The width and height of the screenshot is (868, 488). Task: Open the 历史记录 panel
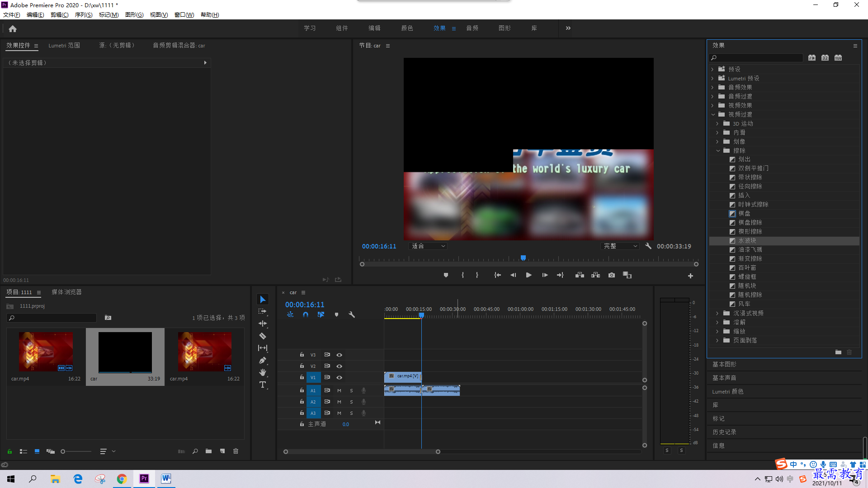[724, 432]
